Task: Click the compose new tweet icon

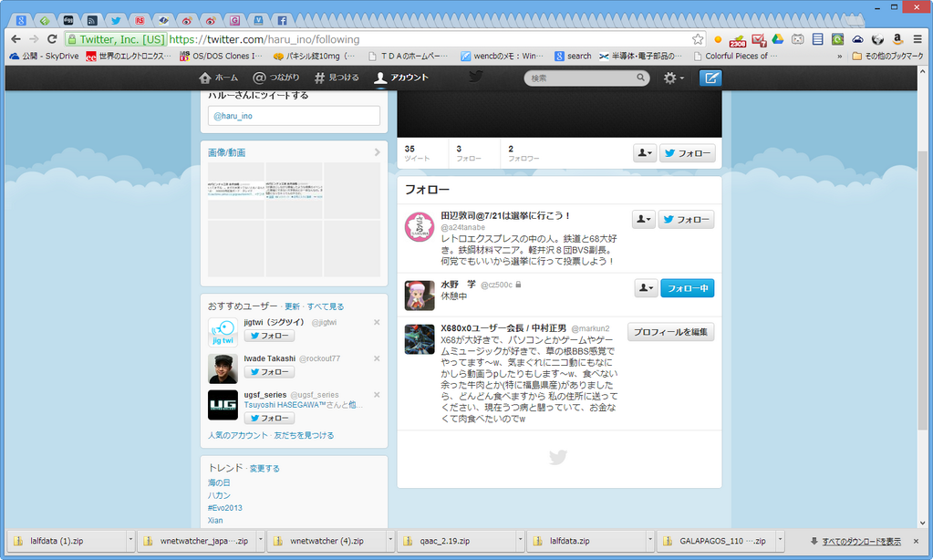Action: [710, 78]
